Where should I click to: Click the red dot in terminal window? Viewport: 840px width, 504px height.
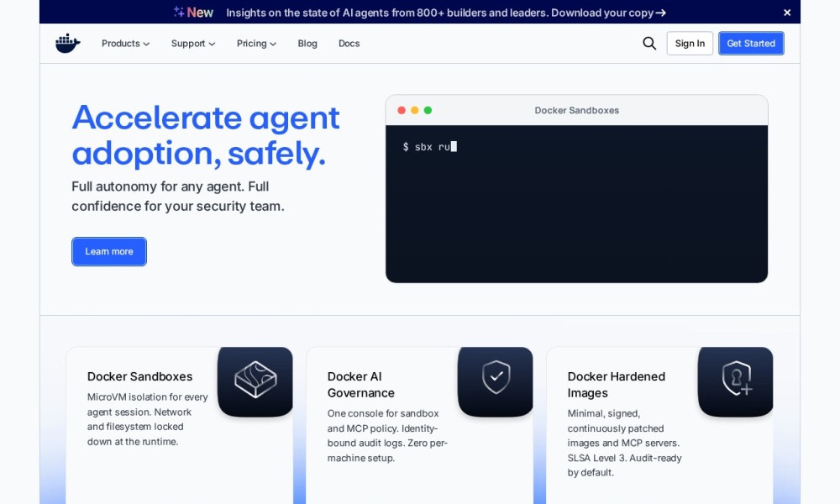[x=402, y=110]
